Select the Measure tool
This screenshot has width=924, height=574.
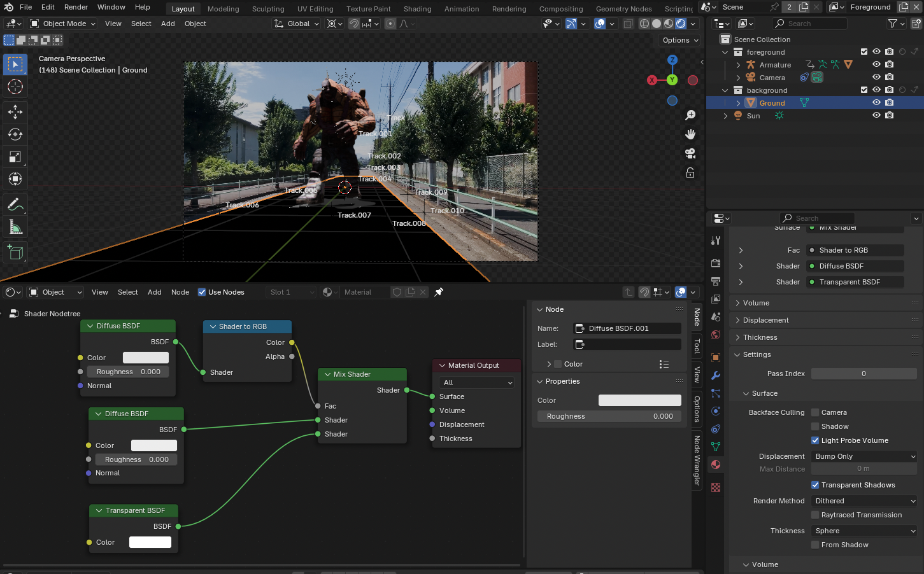15,227
